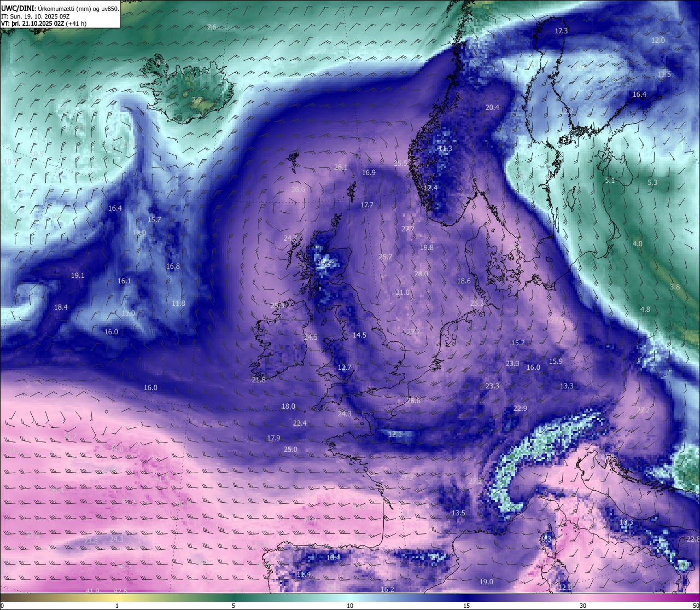700x610 pixels.
Task: Click the 12.5 value near Sardinia
Action: click(x=565, y=586)
